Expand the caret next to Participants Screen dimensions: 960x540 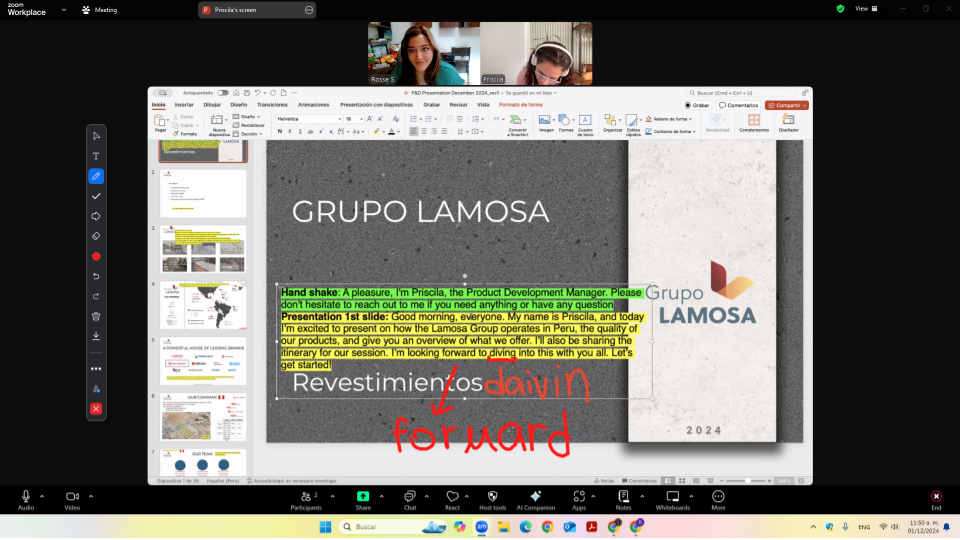point(332,497)
